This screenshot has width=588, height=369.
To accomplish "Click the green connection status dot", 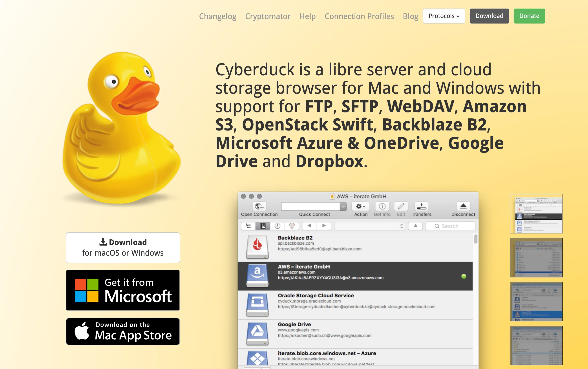I will pos(464,276).
